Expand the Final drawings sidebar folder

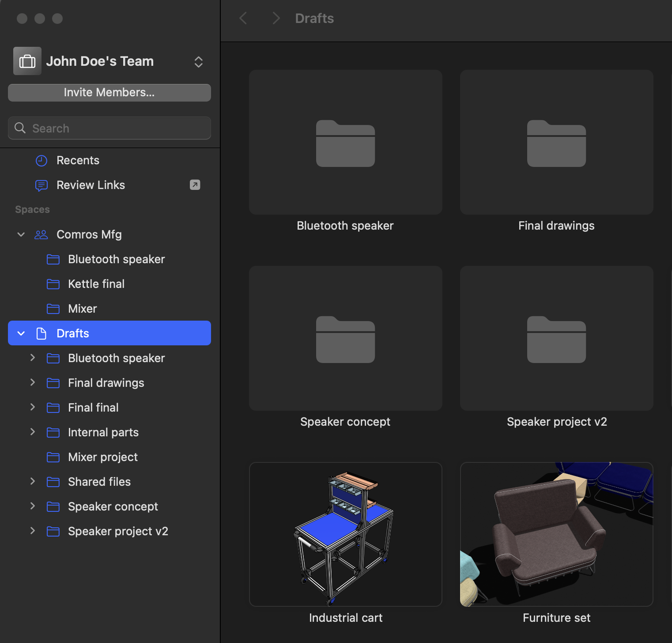(x=32, y=382)
